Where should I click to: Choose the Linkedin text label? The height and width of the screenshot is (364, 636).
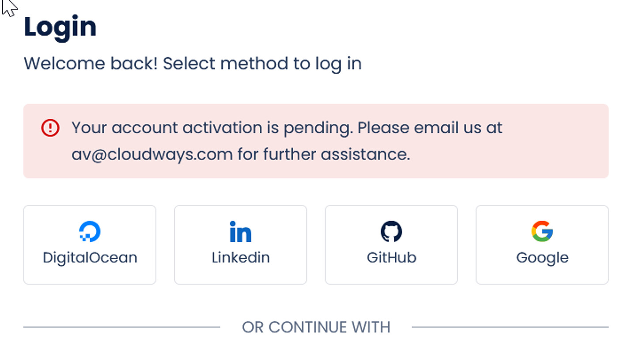click(240, 258)
